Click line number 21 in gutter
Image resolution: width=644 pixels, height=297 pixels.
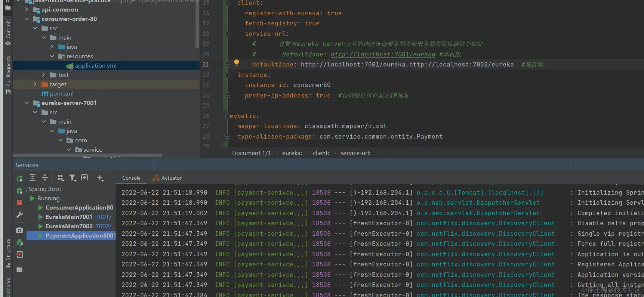pos(206,65)
